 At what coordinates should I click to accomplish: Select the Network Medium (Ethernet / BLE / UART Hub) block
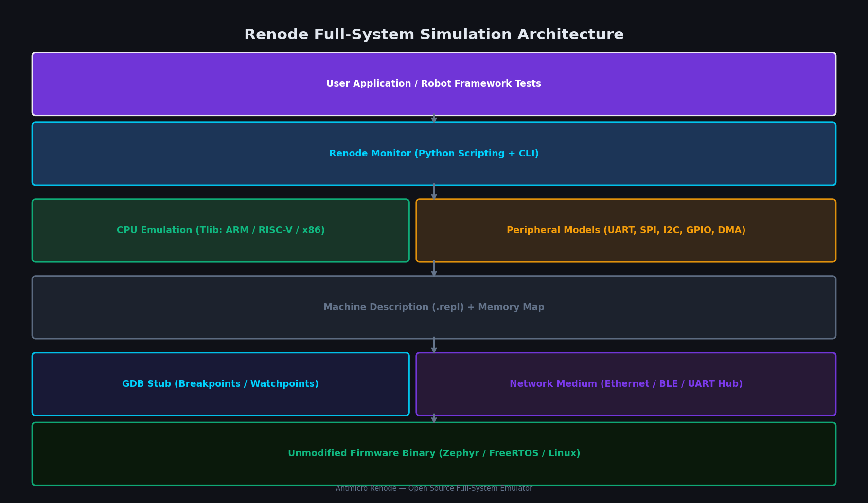tap(626, 384)
